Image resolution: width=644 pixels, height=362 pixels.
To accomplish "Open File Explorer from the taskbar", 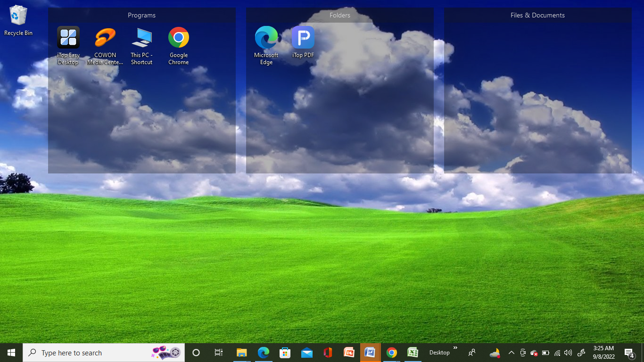I will point(242,353).
